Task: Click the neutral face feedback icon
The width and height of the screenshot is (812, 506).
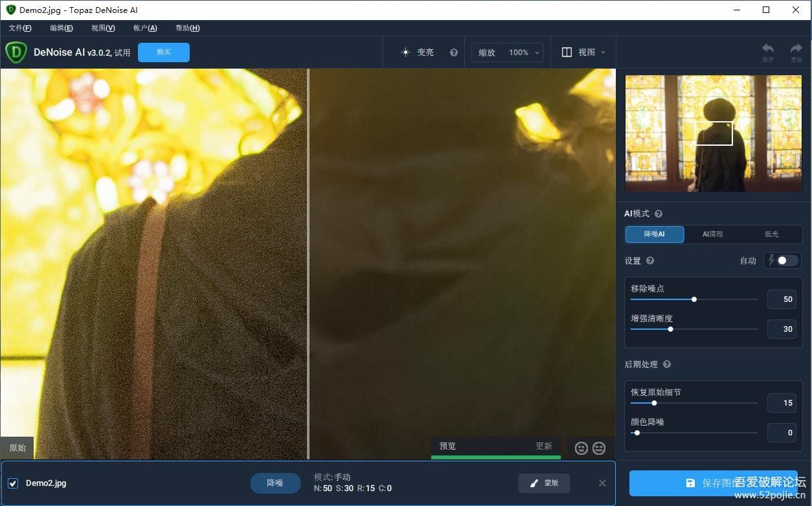Action: click(598, 448)
